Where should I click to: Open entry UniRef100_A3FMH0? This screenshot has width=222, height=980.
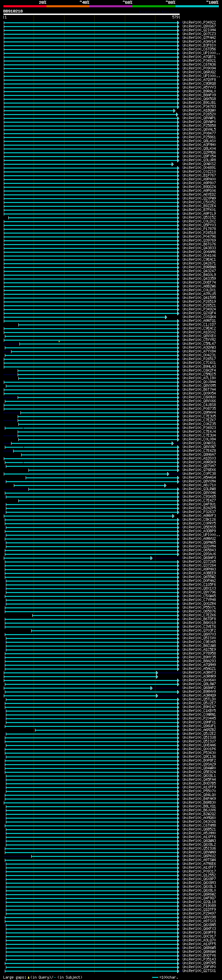(x=199, y=145)
